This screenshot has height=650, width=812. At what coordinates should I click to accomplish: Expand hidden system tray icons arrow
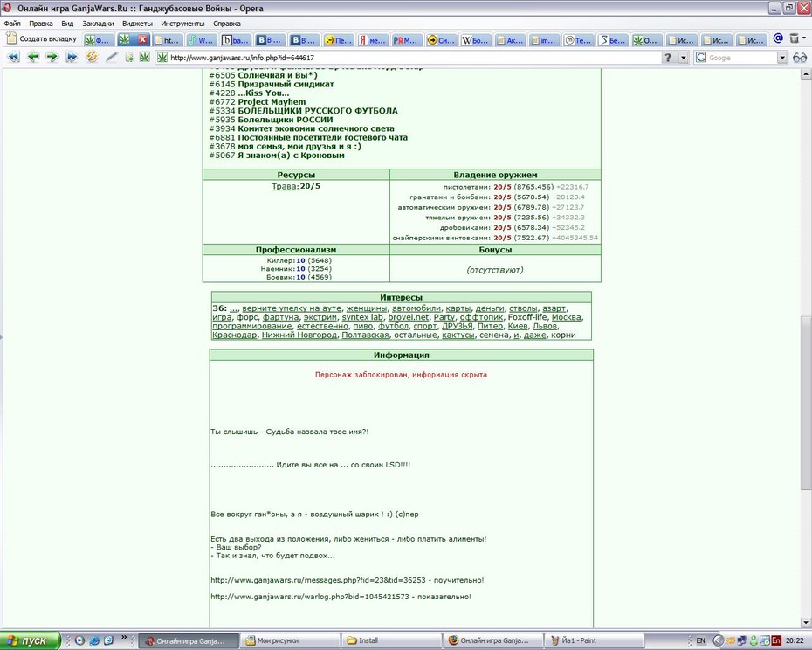tap(718, 640)
